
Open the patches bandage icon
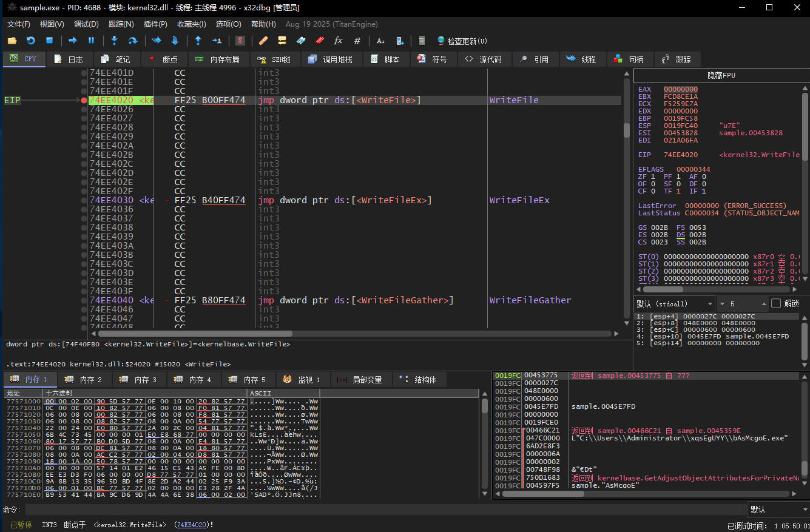point(263,41)
